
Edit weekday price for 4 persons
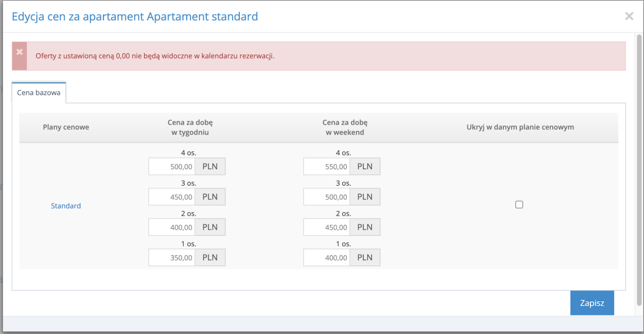click(x=172, y=166)
